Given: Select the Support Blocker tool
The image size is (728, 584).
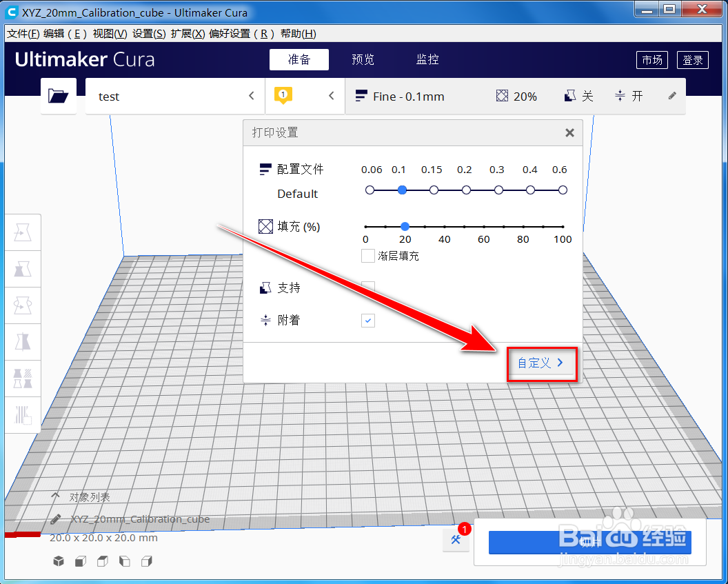Looking at the screenshot, I should 23,415.
